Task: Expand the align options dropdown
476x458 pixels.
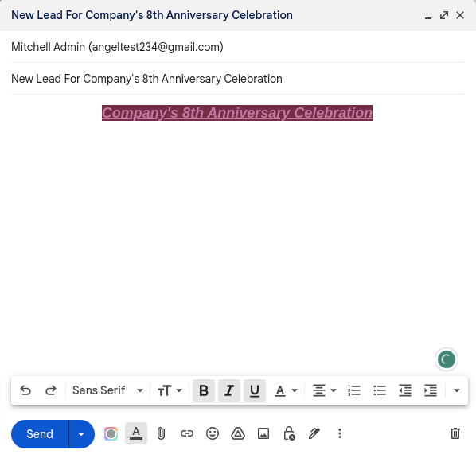Action: point(325,390)
